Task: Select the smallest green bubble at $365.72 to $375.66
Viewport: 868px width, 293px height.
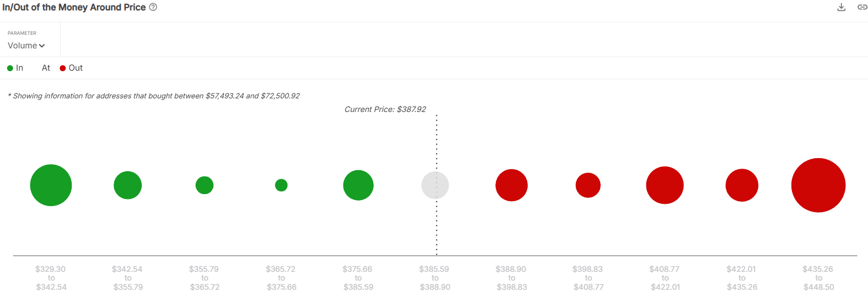Action: [x=281, y=185]
